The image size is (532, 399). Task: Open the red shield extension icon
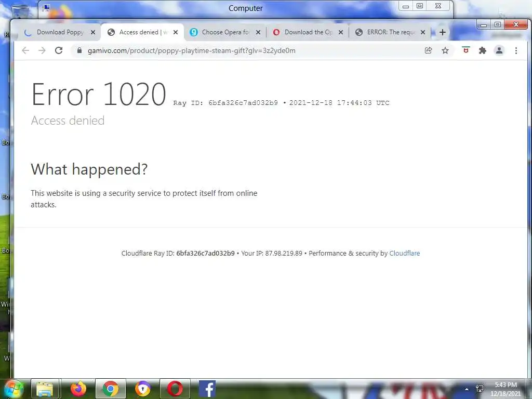466,50
